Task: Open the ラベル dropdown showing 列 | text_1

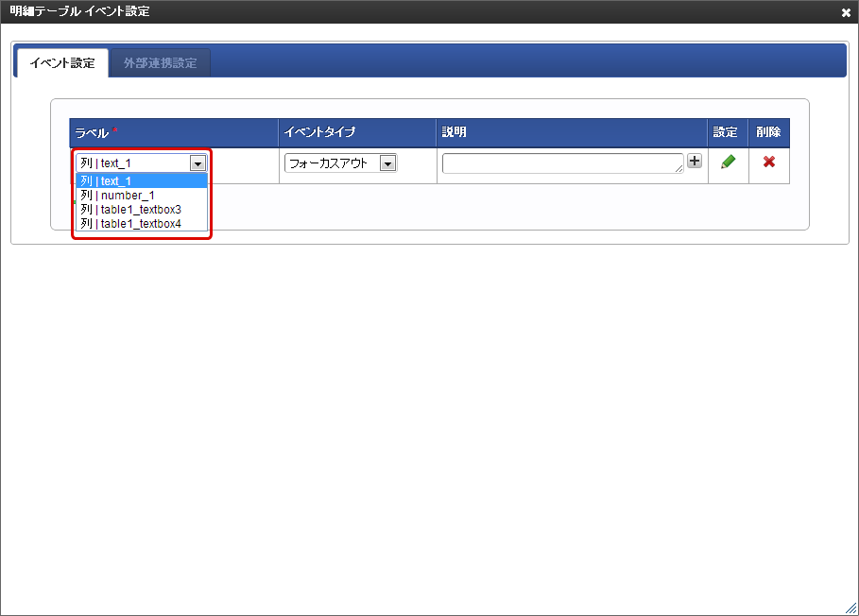Action: 142,163
